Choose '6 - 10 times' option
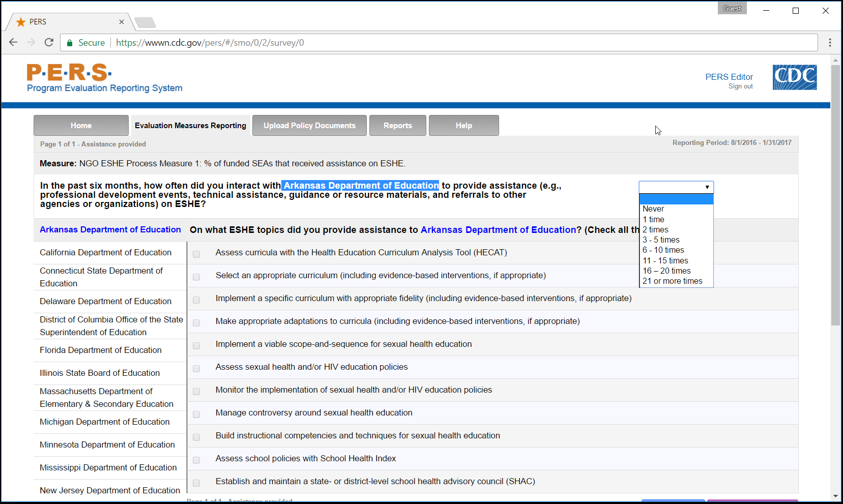 (x=676, y=250)
